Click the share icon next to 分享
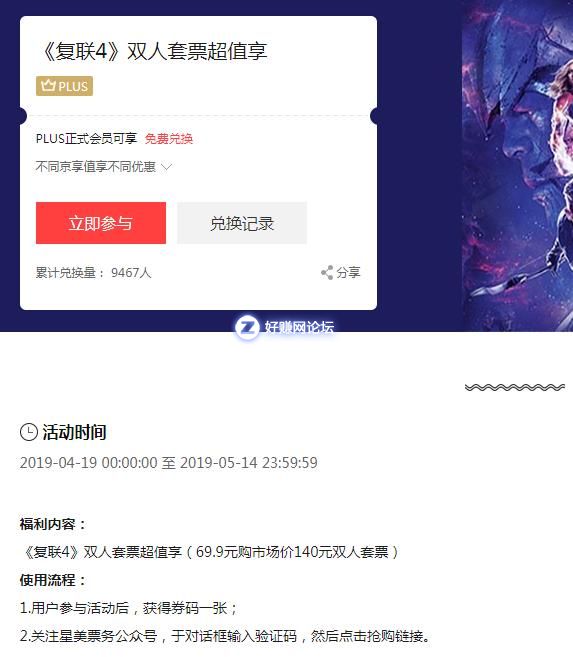The width and height of the screenshot is (573, 657). [x=327, y=272]
